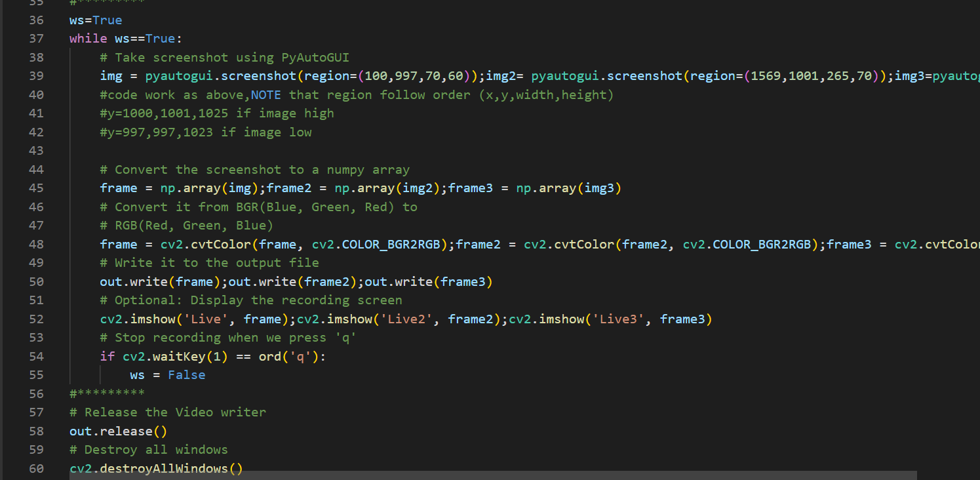980x480 pixels.
Task: Click the '#*********' comment on line 56
Action: pos(107,394)
